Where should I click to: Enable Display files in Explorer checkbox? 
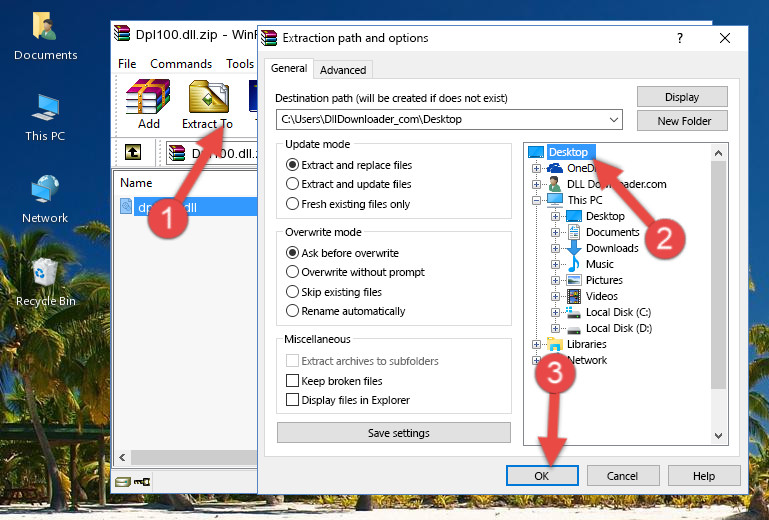(x=292, y=400)
